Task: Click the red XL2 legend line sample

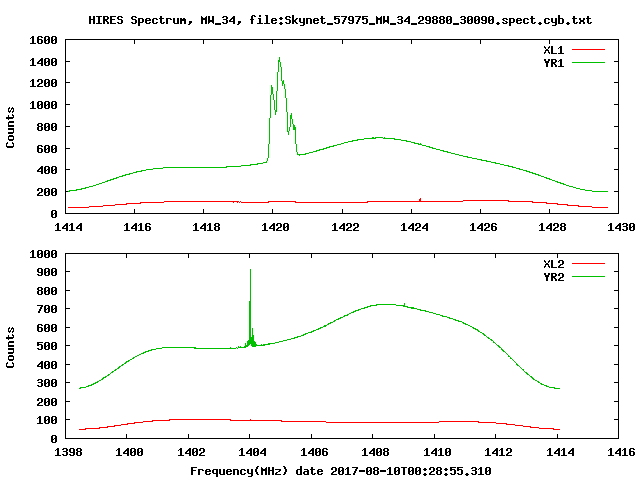Action: point(588,264)
